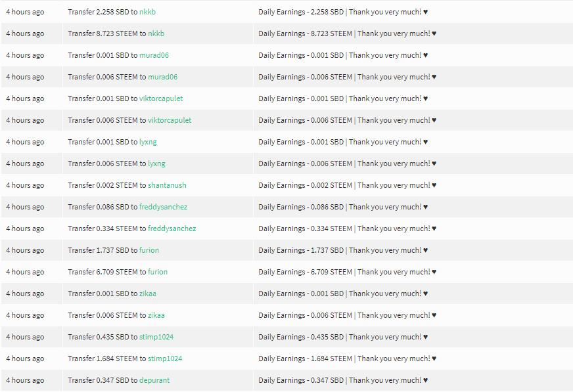Open lyxng link in 0.001 SBD transfer
573x392 pixels.
pos(148,142)
